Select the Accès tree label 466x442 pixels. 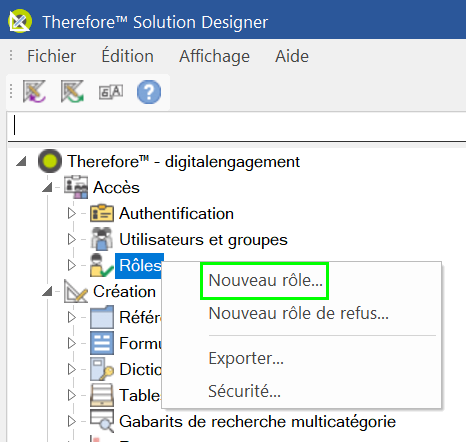click(x=116, y=187)
